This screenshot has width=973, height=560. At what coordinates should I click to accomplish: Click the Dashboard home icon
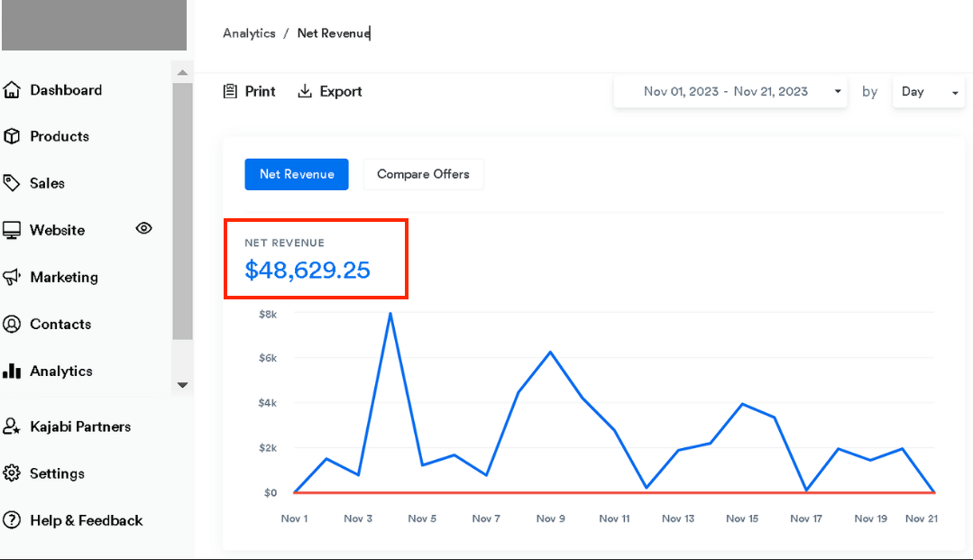12,90
